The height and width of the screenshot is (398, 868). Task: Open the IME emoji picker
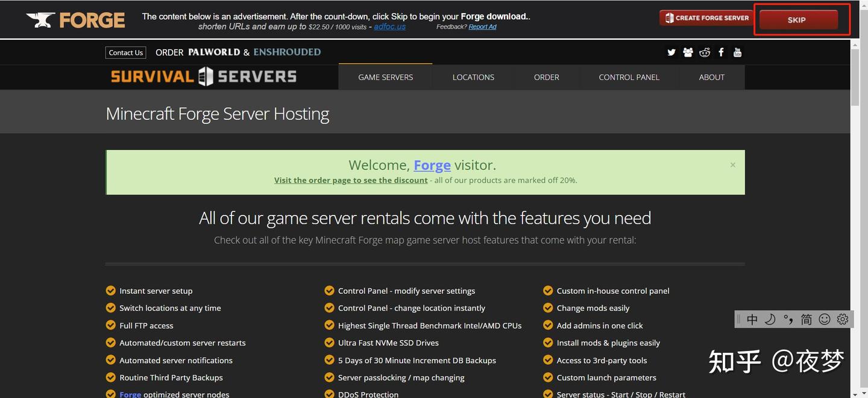pyautogui.click(x=824, y=319)
